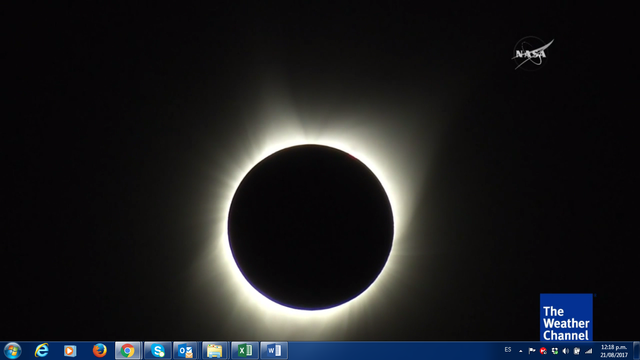Open Microsoft Outlook from the taskbar
Viewport: 640px width, 360px height.
tap(186, 351)
